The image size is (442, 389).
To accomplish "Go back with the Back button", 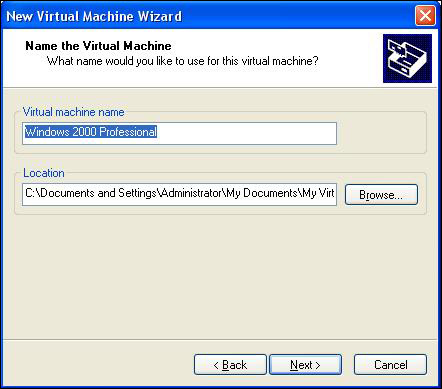I will pos(230,364).
